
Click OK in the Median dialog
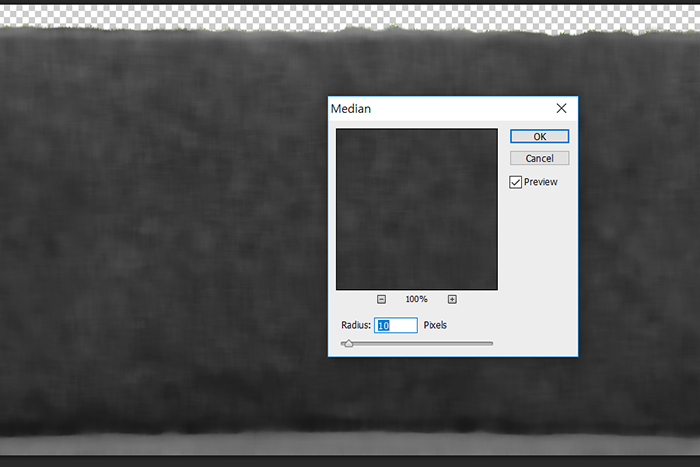click(x=539, y=137)
